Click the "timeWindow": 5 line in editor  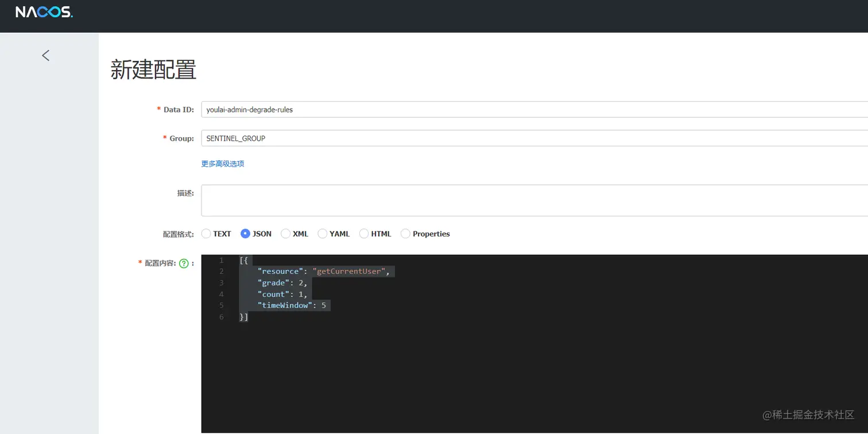point(292,305)
